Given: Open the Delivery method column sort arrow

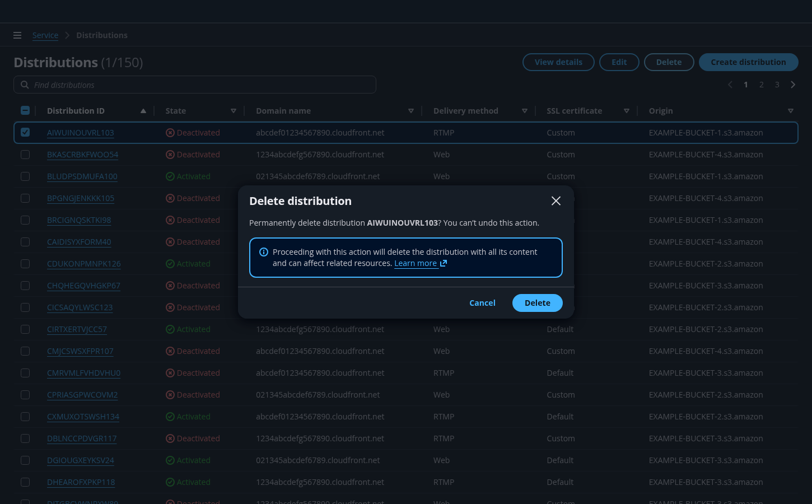Looking at the screenshot, I should pyautogui.click(x=525, y=111).
